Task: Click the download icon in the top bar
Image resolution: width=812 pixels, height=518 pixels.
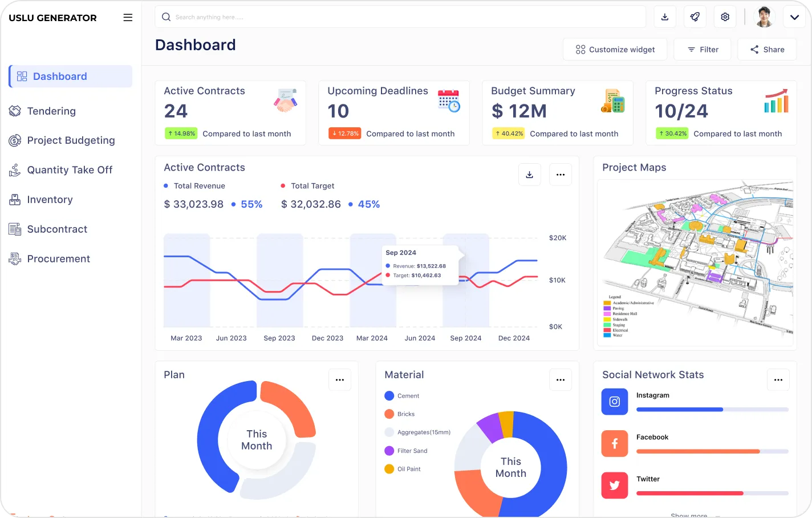Action: pos(665,17)
